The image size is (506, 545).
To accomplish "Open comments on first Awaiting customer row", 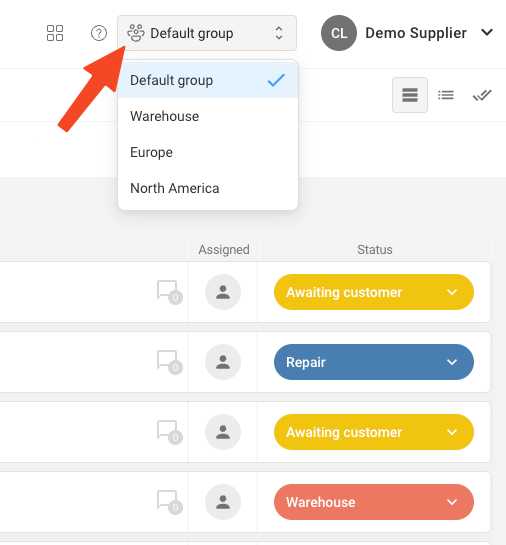I will click(x=169, y=292).
